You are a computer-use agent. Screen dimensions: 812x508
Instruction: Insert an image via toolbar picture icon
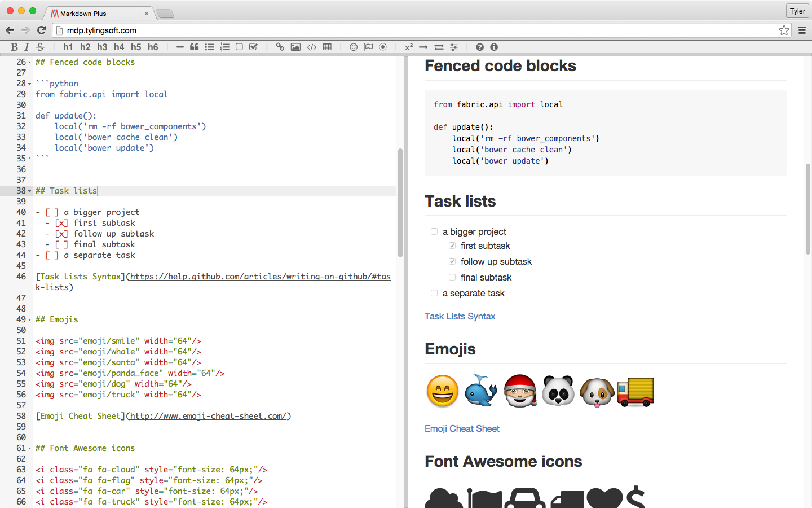point(295,47)
